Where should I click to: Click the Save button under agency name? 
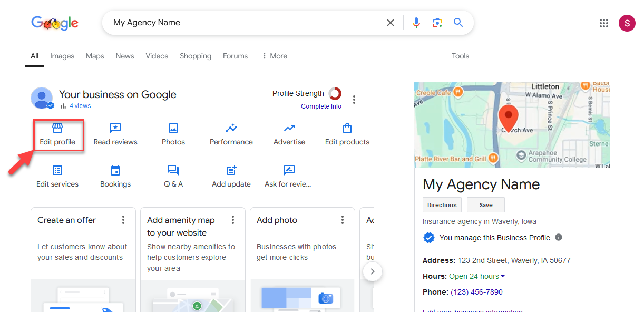point(486,205)
